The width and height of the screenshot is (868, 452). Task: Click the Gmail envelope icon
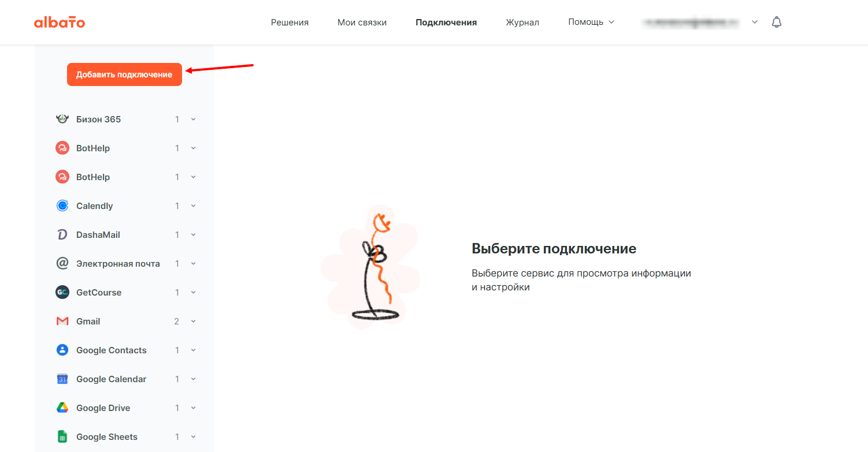(62, 321)
